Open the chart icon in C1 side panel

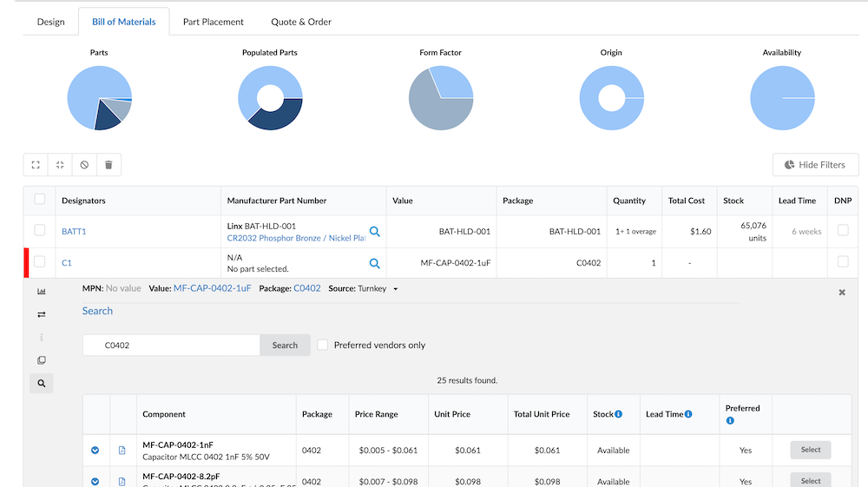41,292
